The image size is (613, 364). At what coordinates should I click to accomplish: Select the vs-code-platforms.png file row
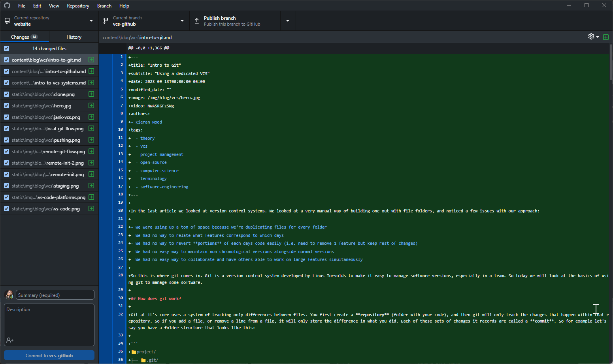(x=49, y=197)
